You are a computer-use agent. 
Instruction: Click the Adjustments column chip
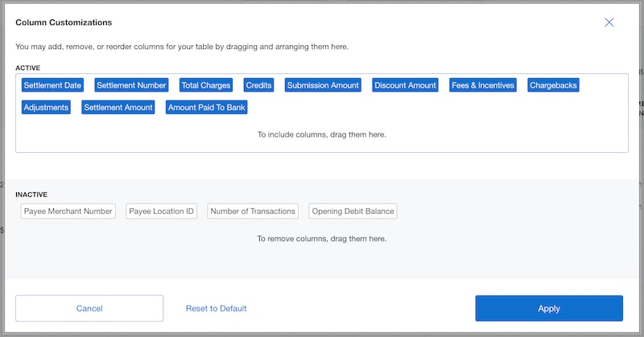(46, 107)
